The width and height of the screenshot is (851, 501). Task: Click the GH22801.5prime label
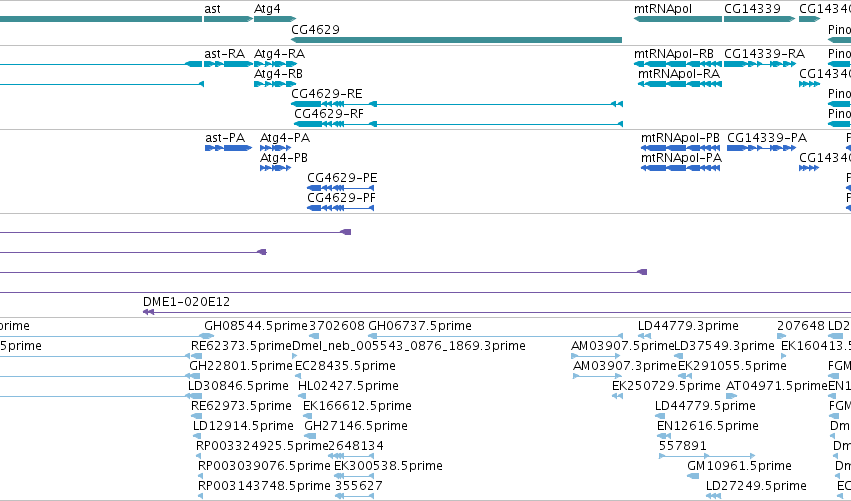241,366
